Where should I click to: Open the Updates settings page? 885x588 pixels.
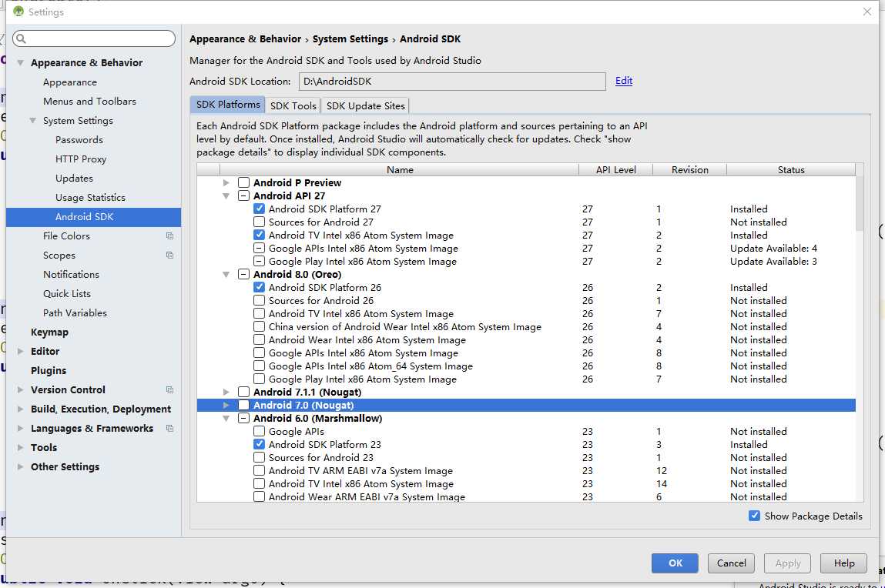pos(74,178)
